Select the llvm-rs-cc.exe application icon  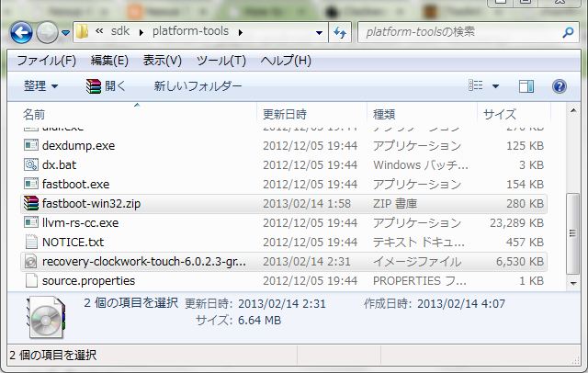pyautogui.click(x=31, y=222)
